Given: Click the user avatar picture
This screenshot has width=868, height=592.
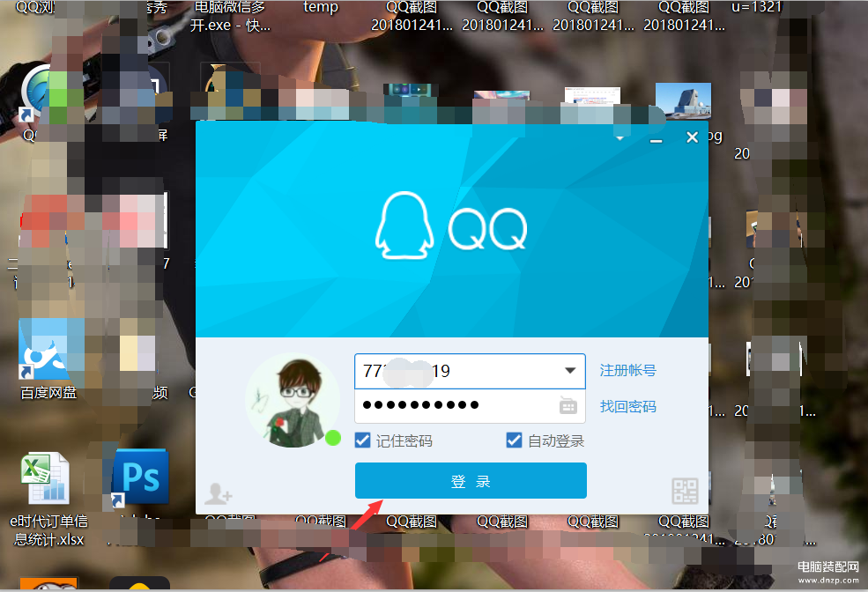Looking at the screenshot, I should (x=293, y=401).
